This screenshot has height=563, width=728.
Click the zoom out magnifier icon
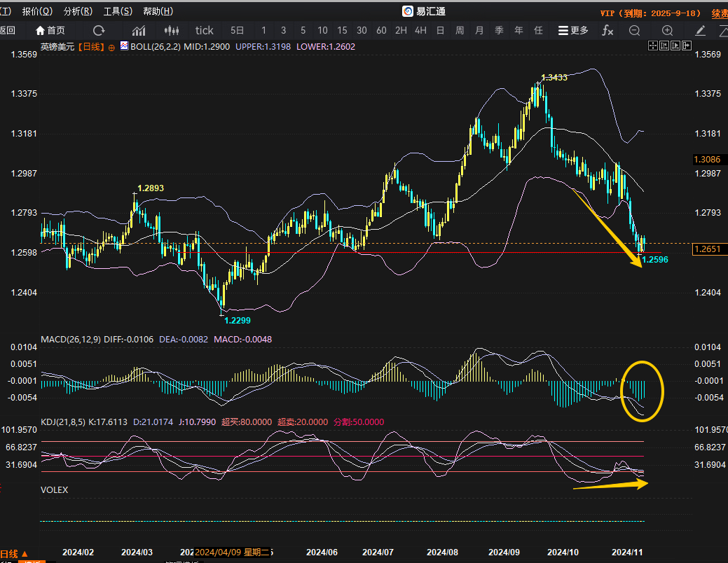pos(635,30)
